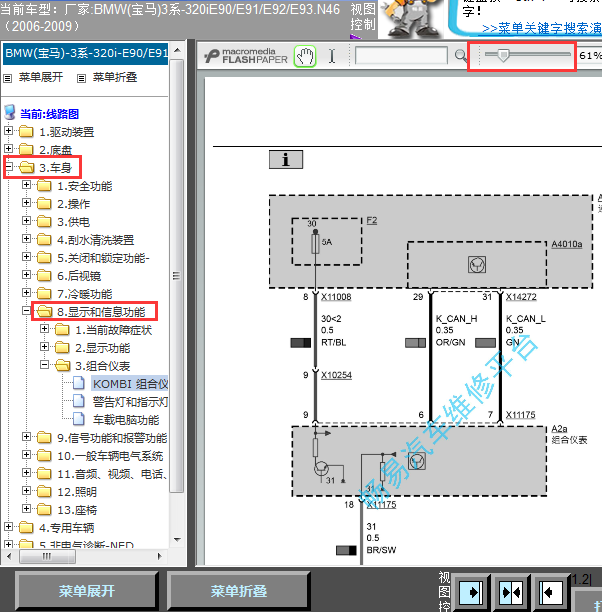Viewport: 602px width, 612px height.
Task: Select the hand pan tool
Action: click(305, 56)
